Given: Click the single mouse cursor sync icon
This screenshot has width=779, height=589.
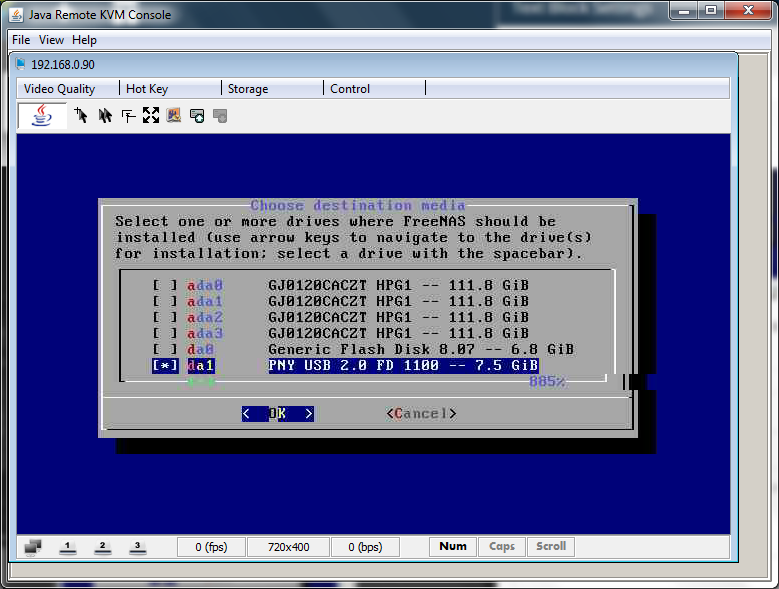Looking at the screenshot, I should click(x=81, y=116).
